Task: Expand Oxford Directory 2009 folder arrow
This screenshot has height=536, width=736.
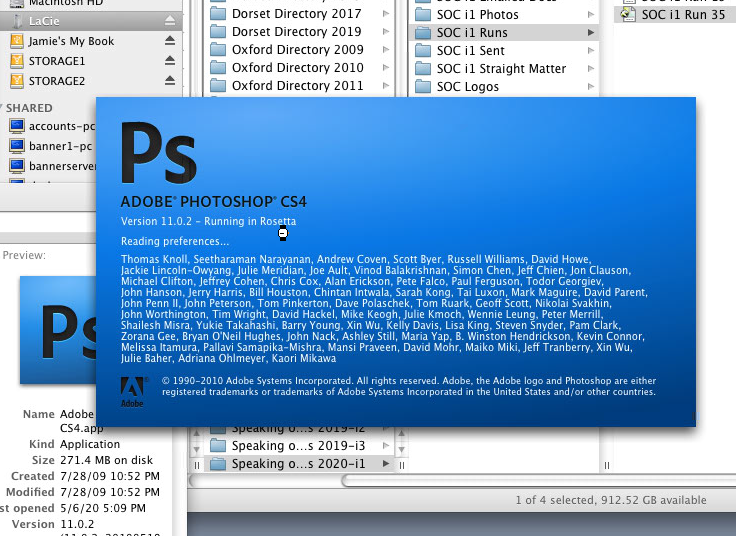Action: (386, 50)
